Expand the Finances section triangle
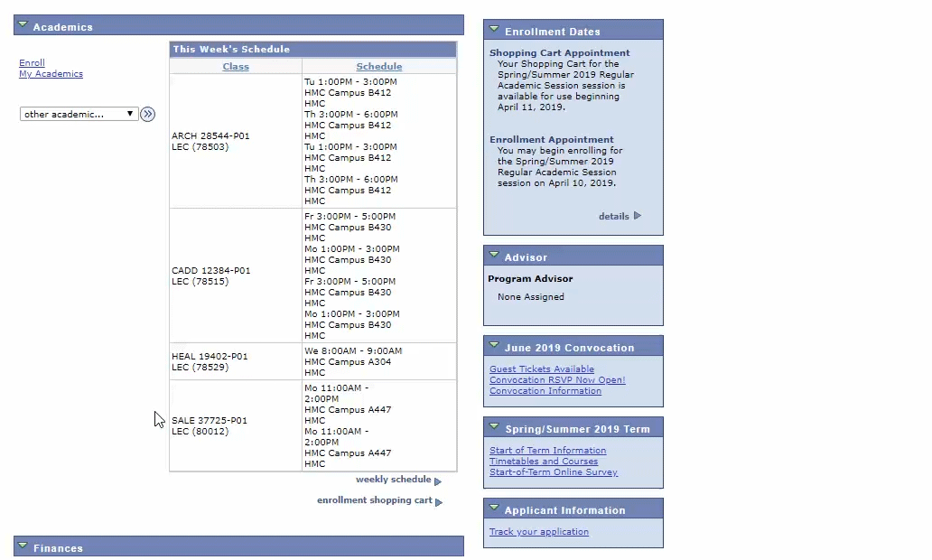932x560 pixels. point(23,546)
